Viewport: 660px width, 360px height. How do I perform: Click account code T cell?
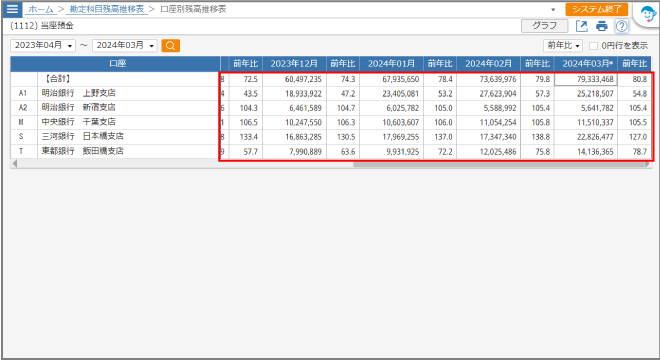24,151
